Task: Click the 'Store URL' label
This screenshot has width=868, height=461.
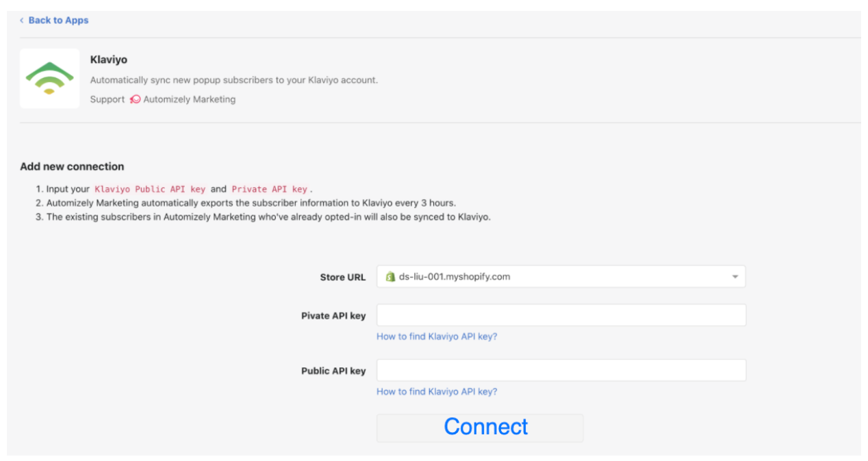Action: (343, 277)
